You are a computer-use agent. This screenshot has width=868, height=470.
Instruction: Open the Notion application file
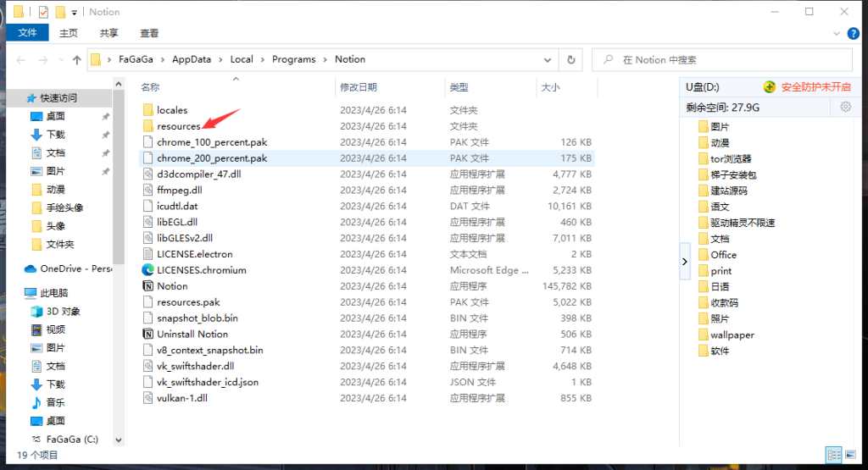[x=172, y=286]
